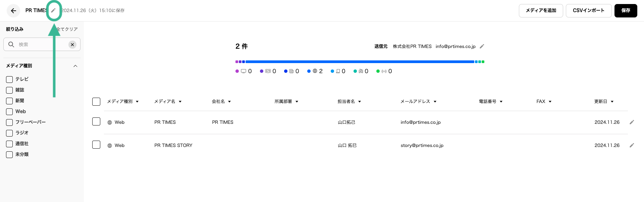
Task: Click the TV media count icon
Action: click(x=244, y=71)
